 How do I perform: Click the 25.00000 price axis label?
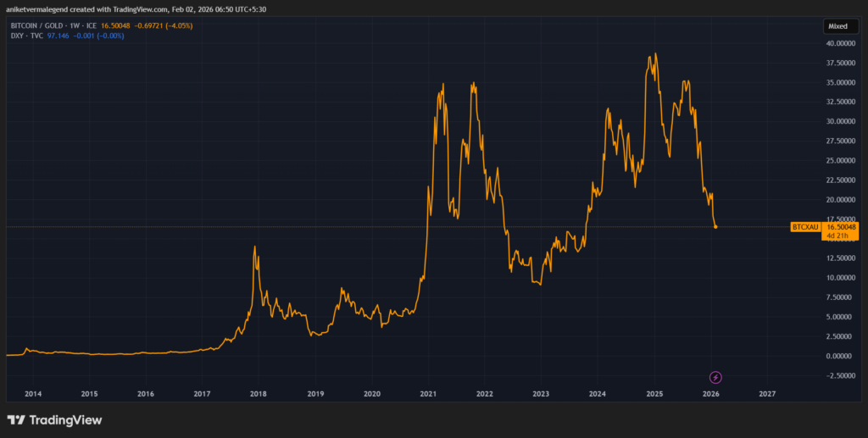click(x=840, y=160)
